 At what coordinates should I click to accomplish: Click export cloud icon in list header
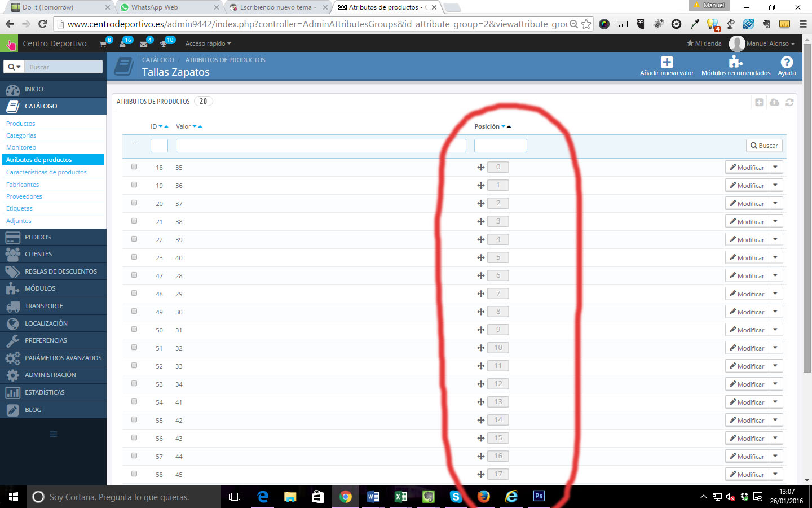click(x=774, y=102)
